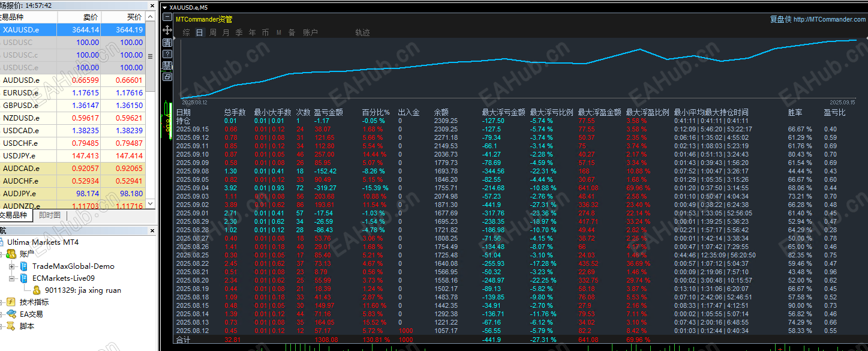The width and height of the screenshot is (868, 351).
Task: Select the 综 summary tab
Action: coord(187,32)
